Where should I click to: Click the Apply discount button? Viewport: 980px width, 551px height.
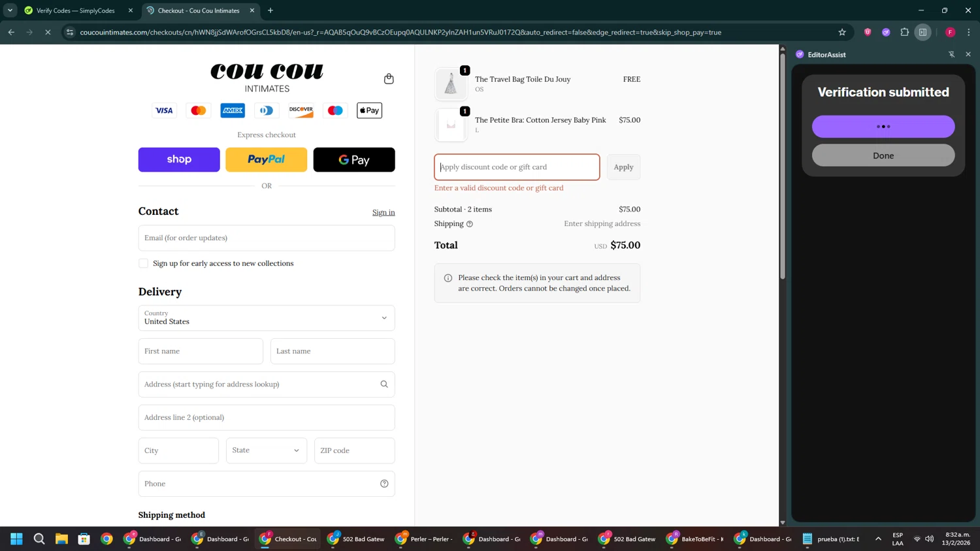[623, 167]
